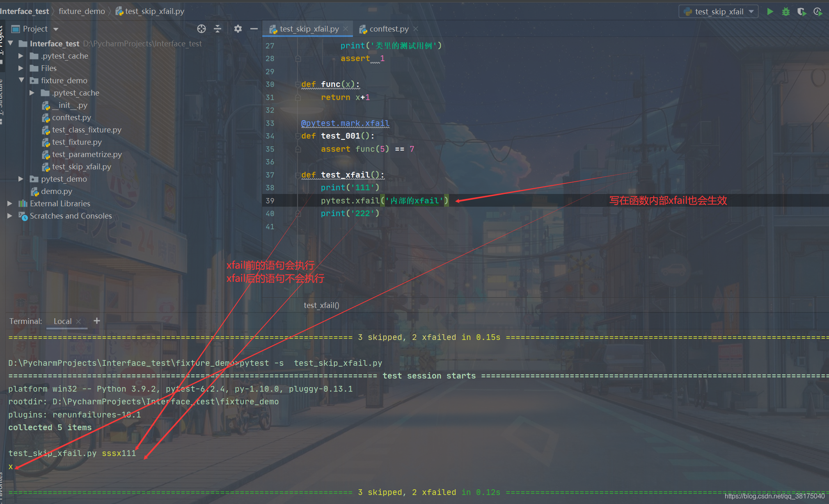The image size is (829, 504).
Task: Select the Local terminal tab
Action: coord(62,321)
